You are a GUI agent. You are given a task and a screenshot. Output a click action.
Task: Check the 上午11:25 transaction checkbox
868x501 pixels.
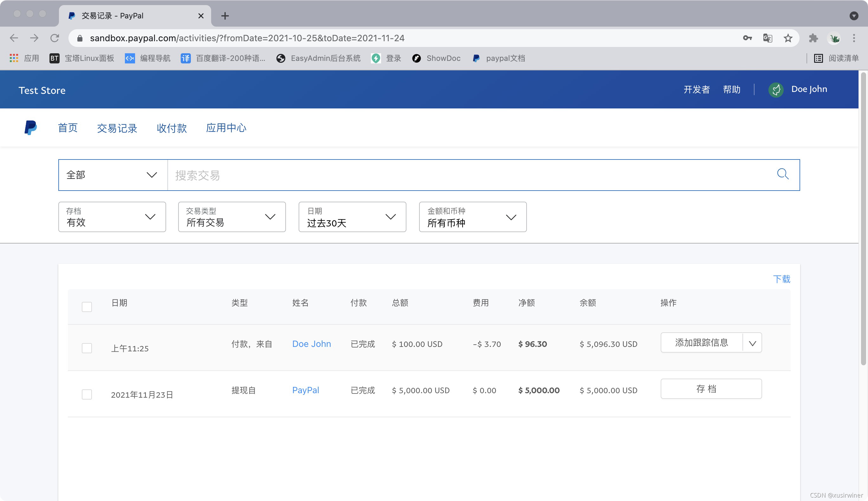(87, 348)
